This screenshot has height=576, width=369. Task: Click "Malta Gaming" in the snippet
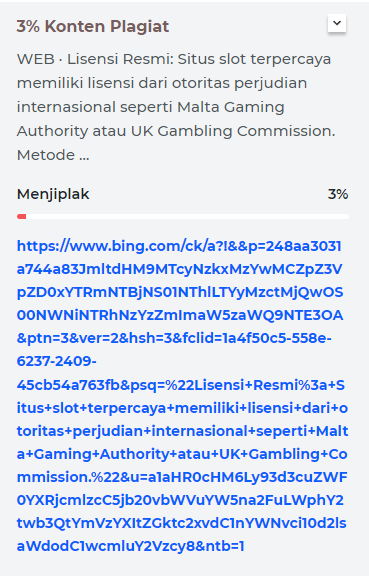[231, 107]
